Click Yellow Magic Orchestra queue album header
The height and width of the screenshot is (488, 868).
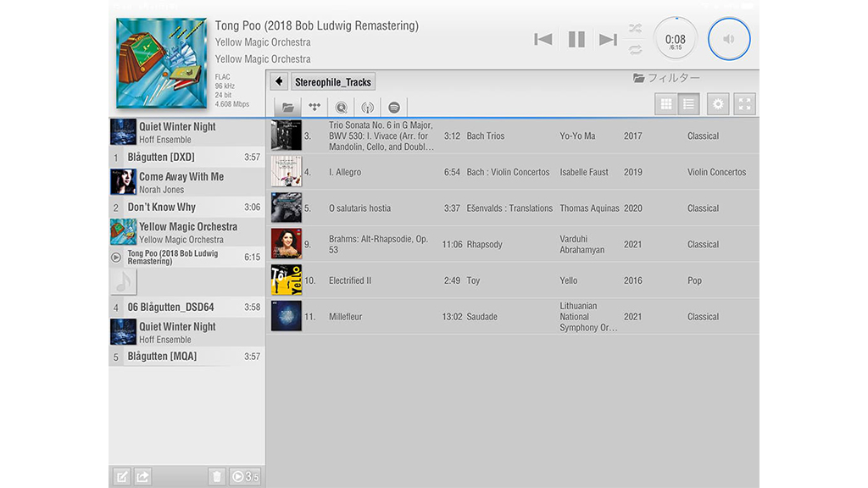coord(187,232)
